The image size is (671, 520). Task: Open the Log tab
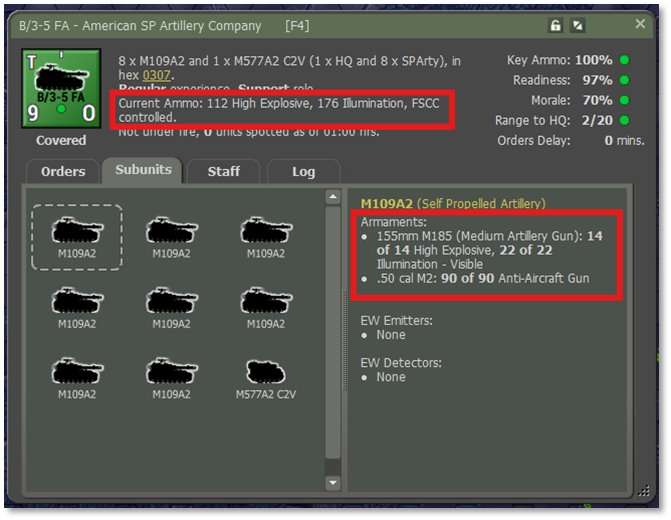click(x=303, y=171)
